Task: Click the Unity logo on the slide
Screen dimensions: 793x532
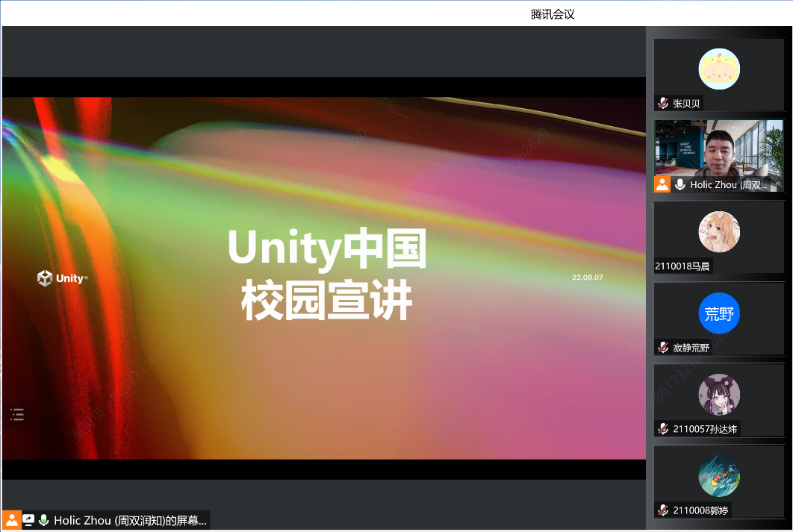Action: [x=62, y=278]
